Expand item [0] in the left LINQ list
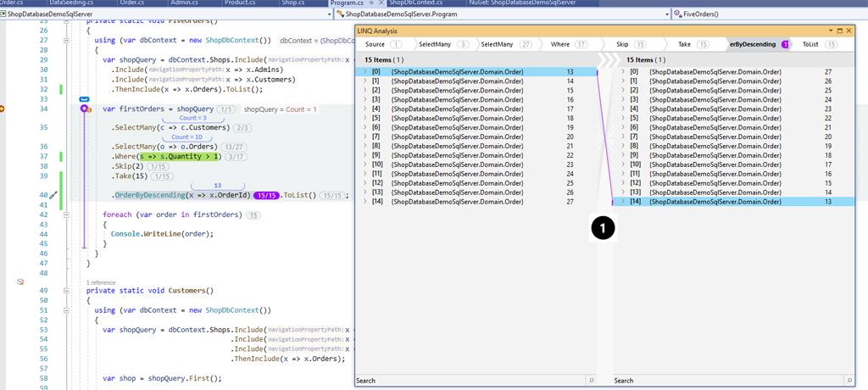The image size is (868, 390). pyautogui.click(x=364, y=72)
